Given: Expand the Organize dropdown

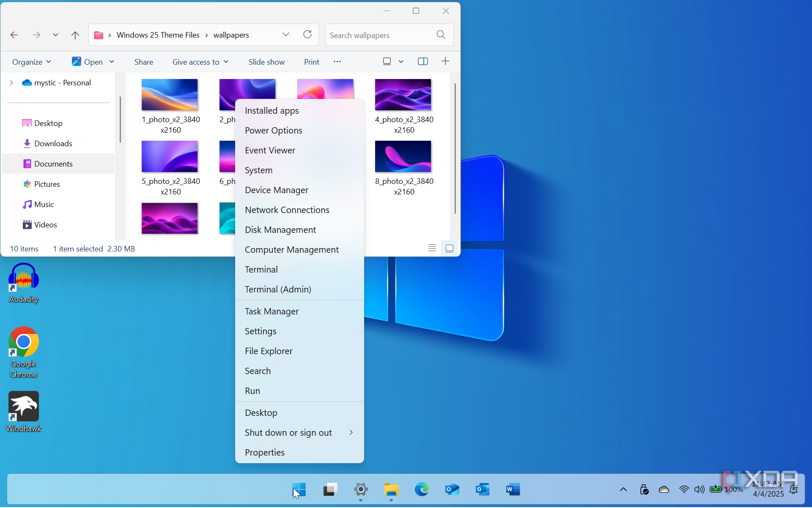Looking at the screenshot, I should (x=31, y=61).
